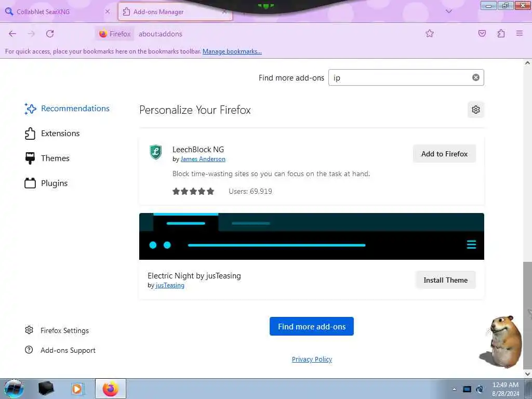Open the Windows Start orb

pyautogui.click(x=14, y=389)
